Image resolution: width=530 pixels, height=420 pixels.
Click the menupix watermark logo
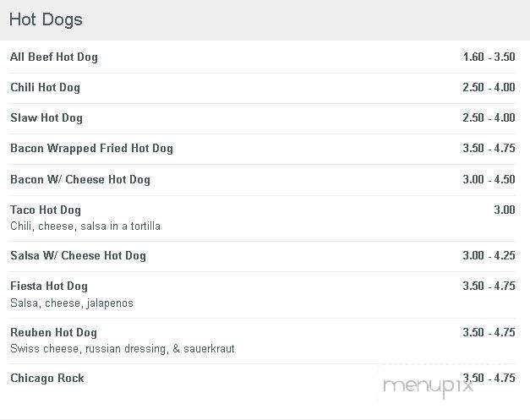point(428,386)
